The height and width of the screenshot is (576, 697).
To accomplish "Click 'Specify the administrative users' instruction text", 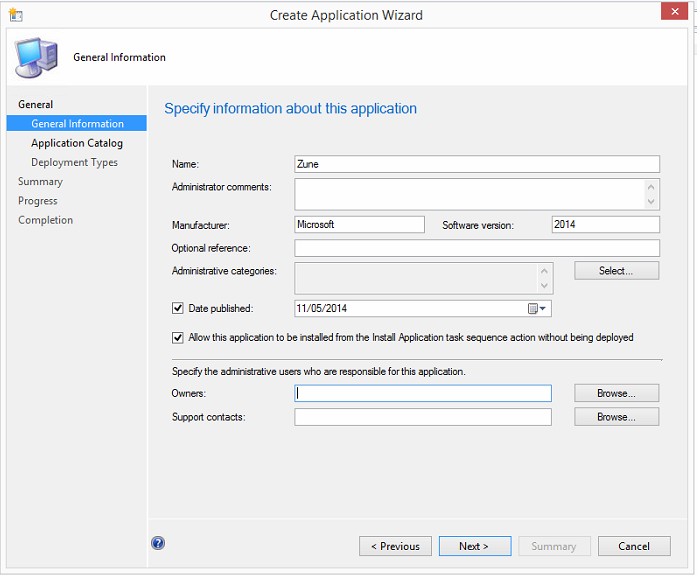I will pos(319,372).
